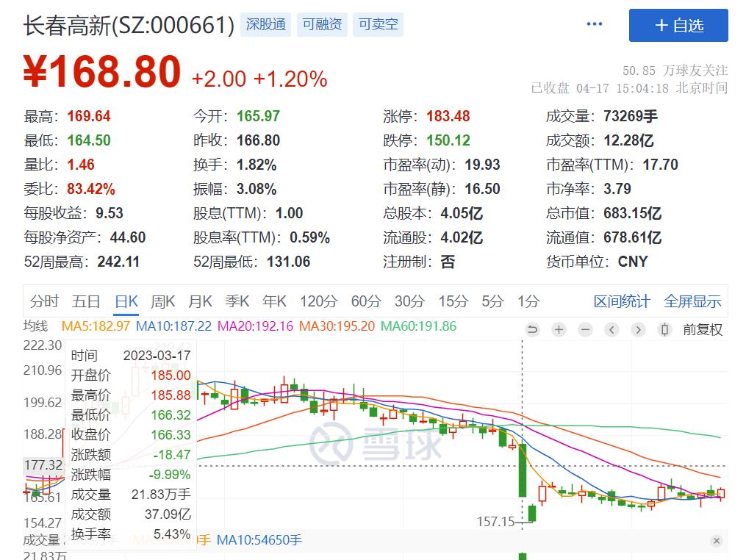Click the large green candlestick at dotted crosshair
746x560 pixels.
[x=523, y=470]
